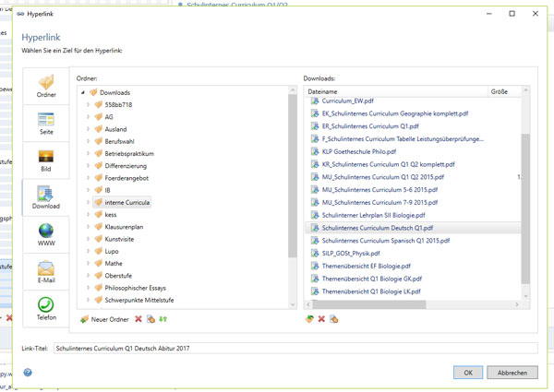Select the Ordner link type
The width and height of the screenshot is (554, 392).
(46, 88)
